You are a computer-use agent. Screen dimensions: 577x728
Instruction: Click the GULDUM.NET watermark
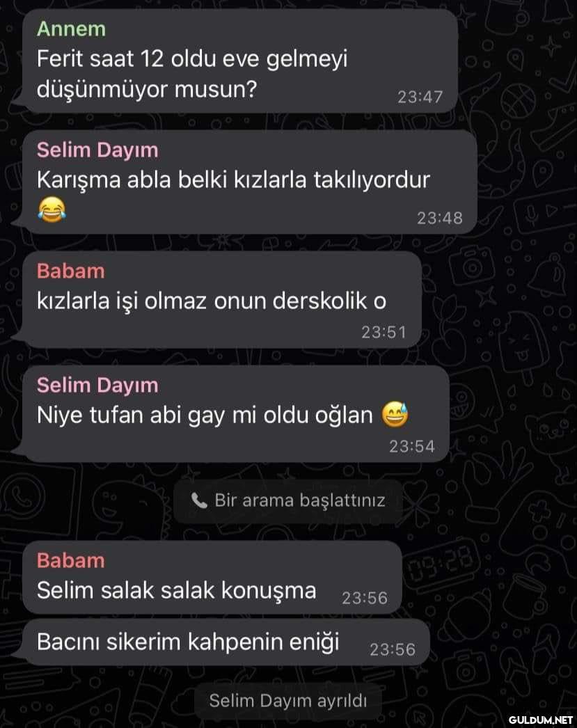pyautogui.click(x=541, y=720)
